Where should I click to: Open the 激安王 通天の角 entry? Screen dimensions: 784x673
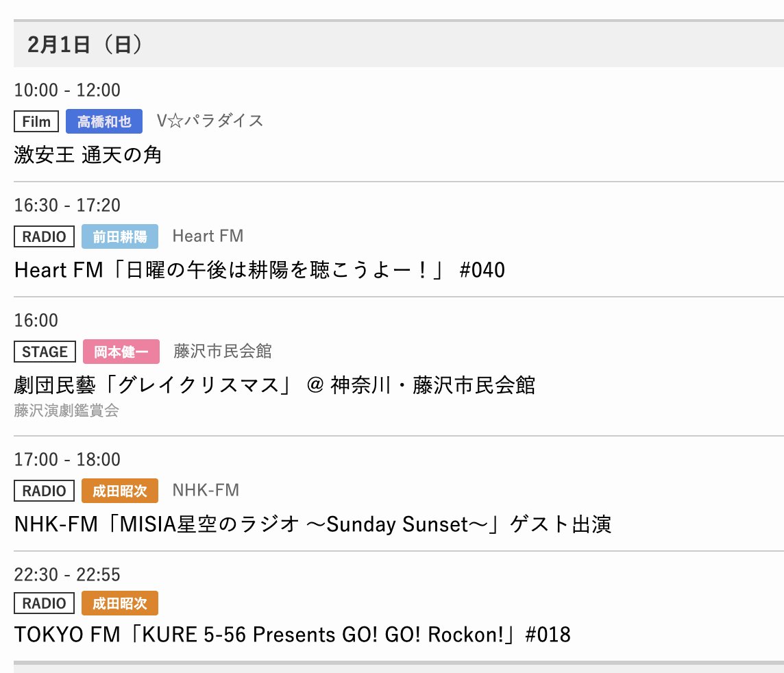(88, 155)
